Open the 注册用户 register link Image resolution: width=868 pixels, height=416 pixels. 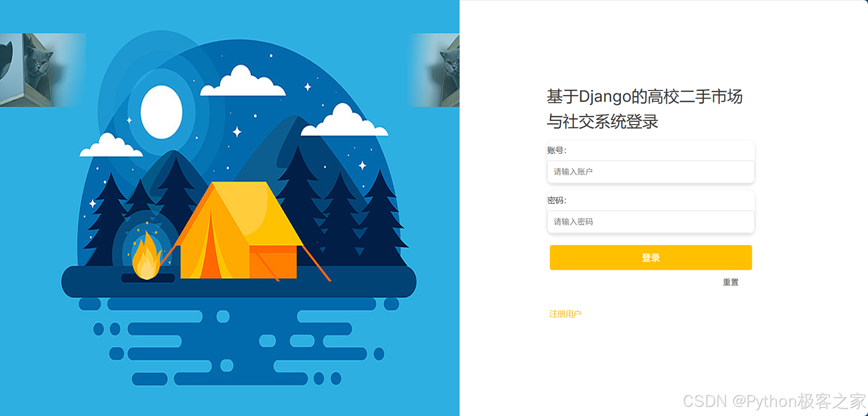(565, 314)
